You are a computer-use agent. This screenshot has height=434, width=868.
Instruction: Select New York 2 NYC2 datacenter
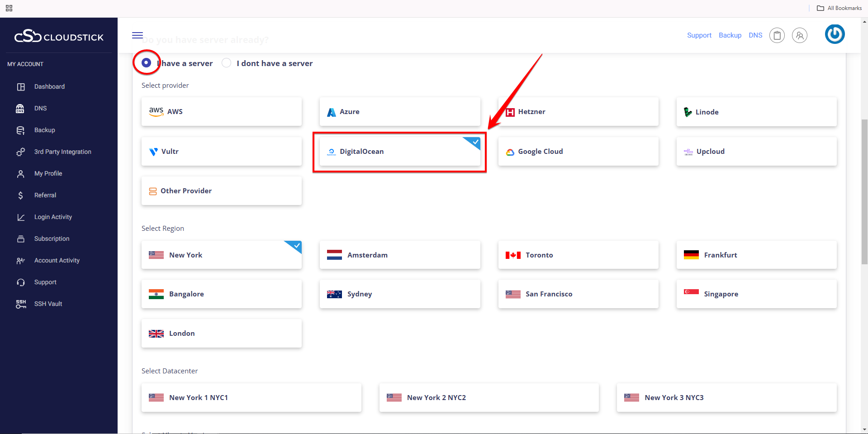tap(489, 397)
